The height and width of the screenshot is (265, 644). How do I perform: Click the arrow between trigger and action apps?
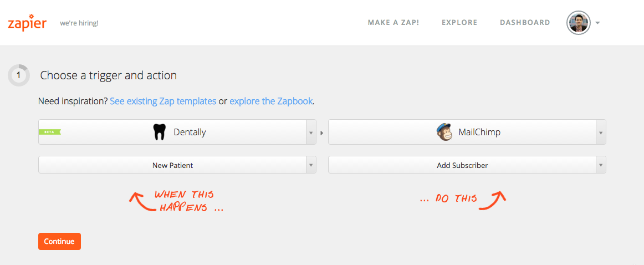click(322, 132)
